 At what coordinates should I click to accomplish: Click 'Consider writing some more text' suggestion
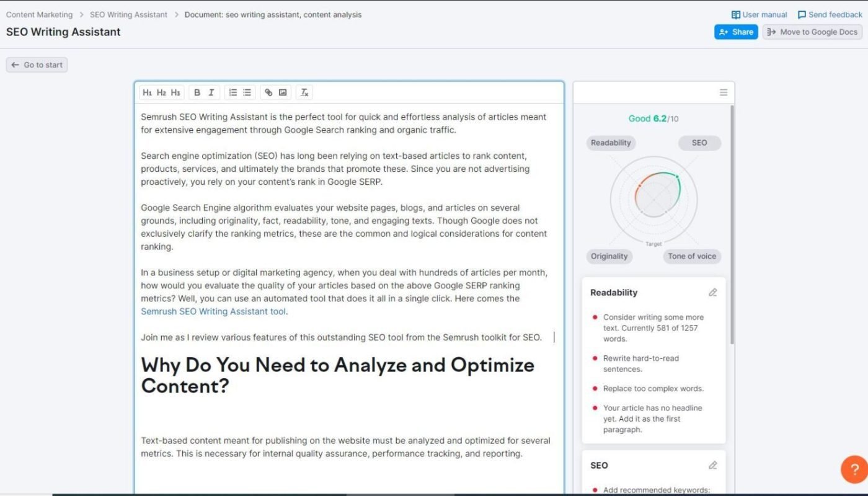653,328
